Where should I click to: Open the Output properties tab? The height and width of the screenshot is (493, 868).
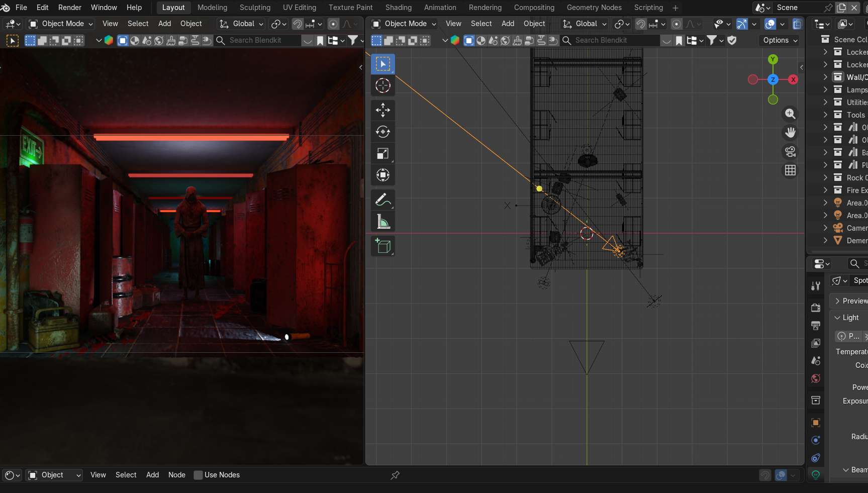(x=816, y=325)
